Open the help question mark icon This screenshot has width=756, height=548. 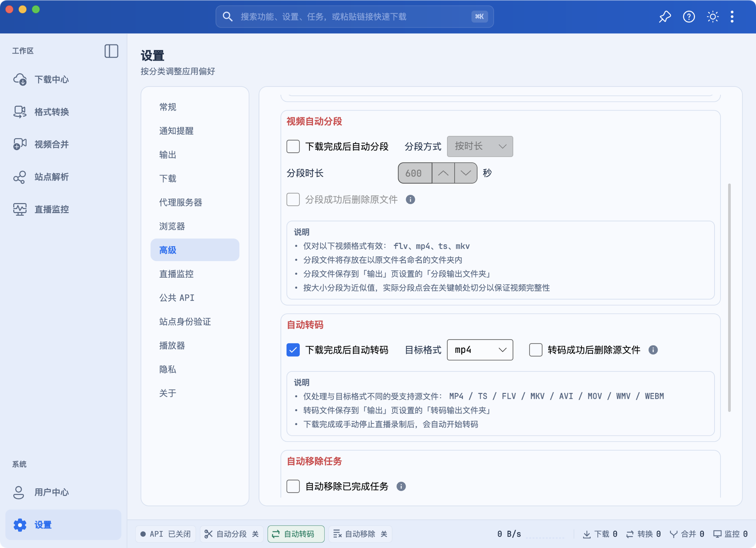[x=689, y=17]
